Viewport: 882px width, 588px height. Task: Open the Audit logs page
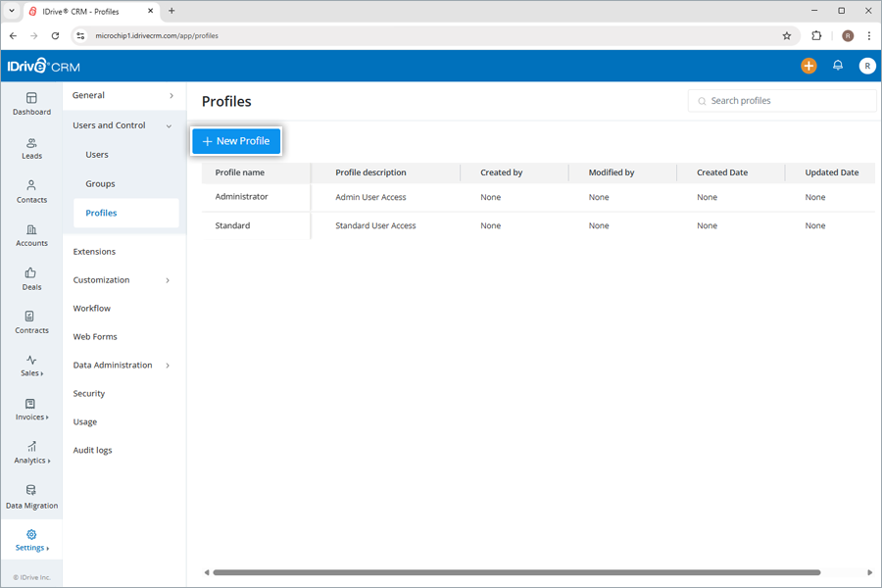[92, 450]
